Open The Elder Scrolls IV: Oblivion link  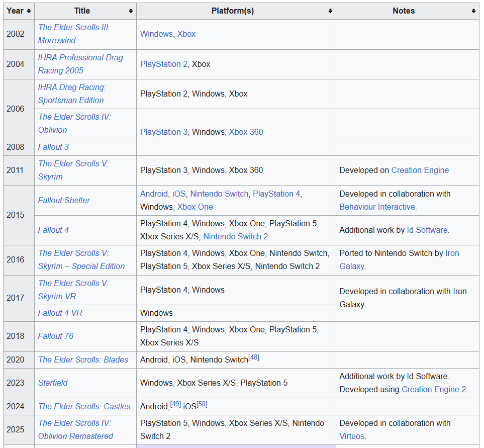(74, 123)
